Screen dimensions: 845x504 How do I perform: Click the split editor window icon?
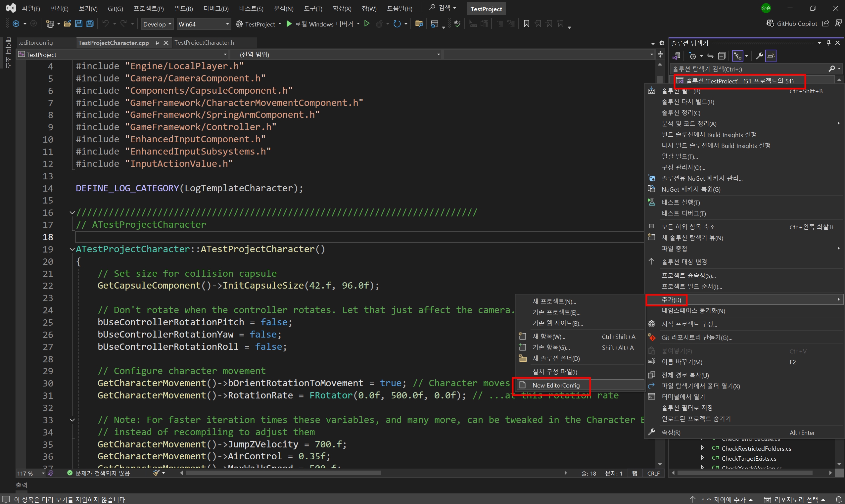pyautogui.click(x=660, y=54)
